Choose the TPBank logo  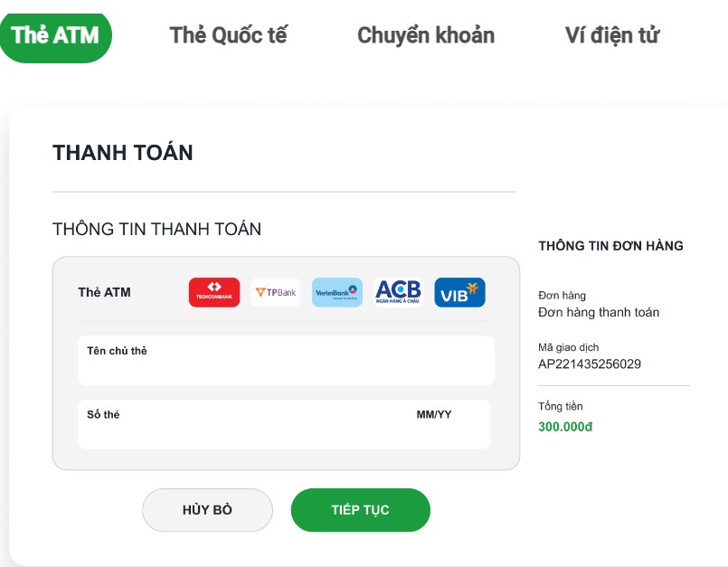click(x=275, y=293)
